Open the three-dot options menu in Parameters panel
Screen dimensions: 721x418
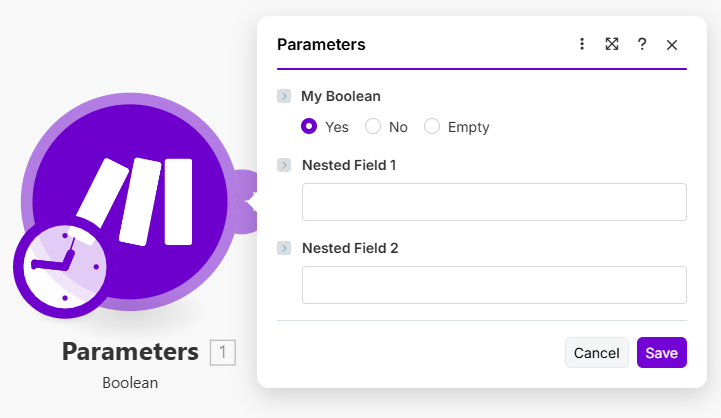coord(582,44)
